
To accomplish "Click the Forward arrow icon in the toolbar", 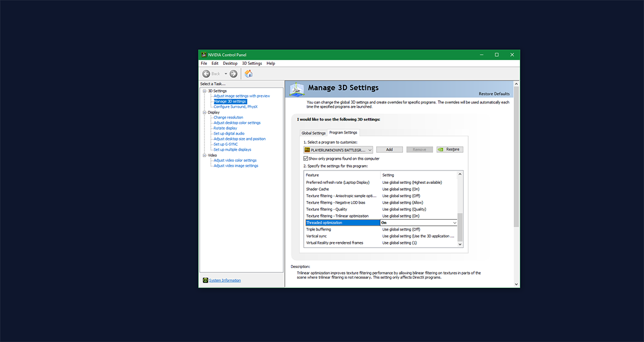I will 233,73.
